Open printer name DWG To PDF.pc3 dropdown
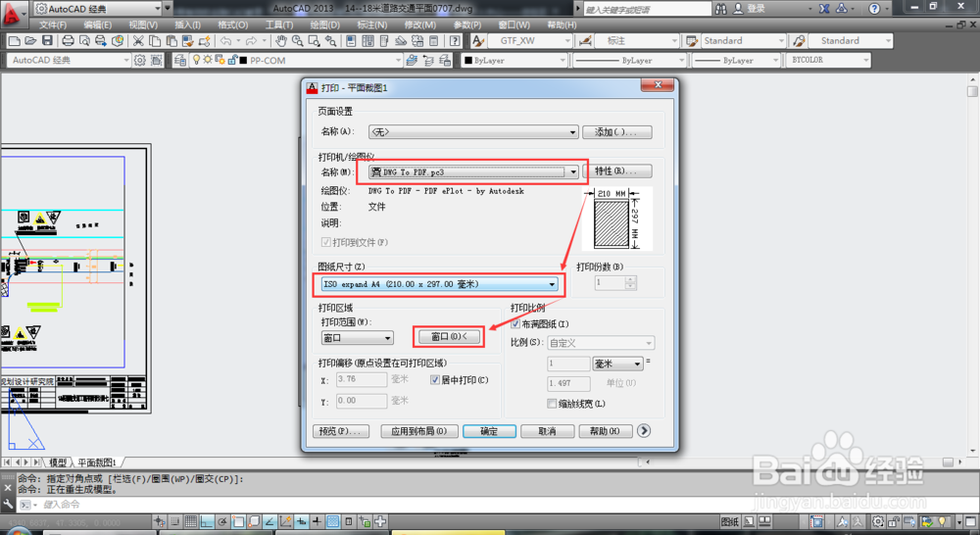 pos(473,171)
